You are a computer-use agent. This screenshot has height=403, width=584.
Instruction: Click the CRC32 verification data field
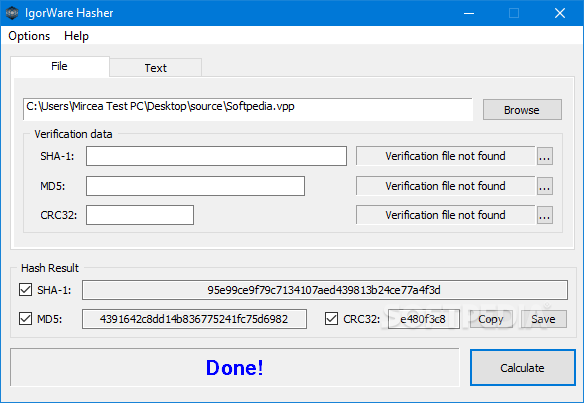[140, 215]
